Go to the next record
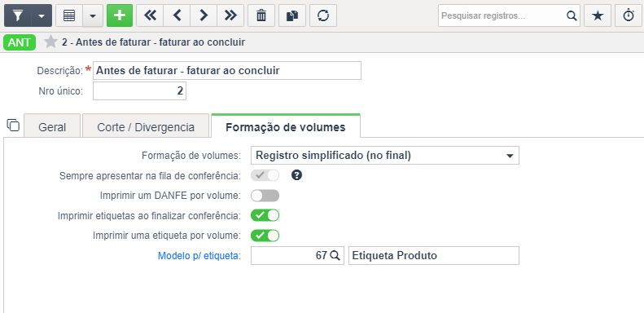 tap(204, 15)
